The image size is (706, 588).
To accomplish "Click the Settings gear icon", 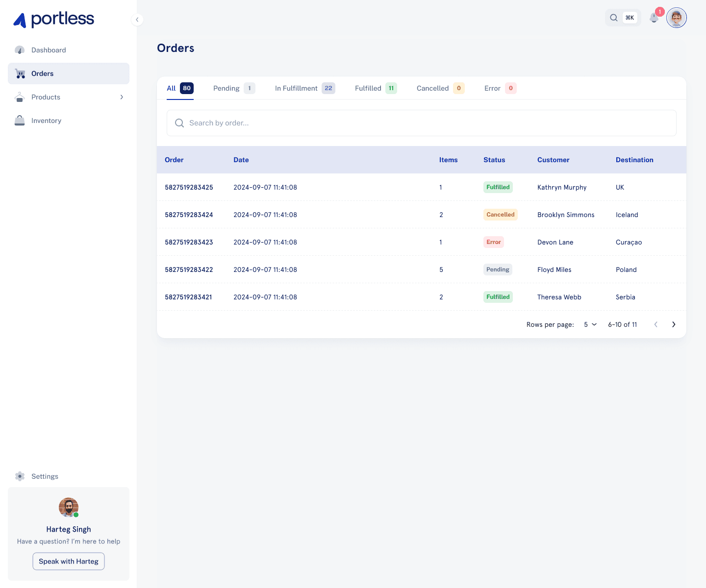I will [20, 476].
